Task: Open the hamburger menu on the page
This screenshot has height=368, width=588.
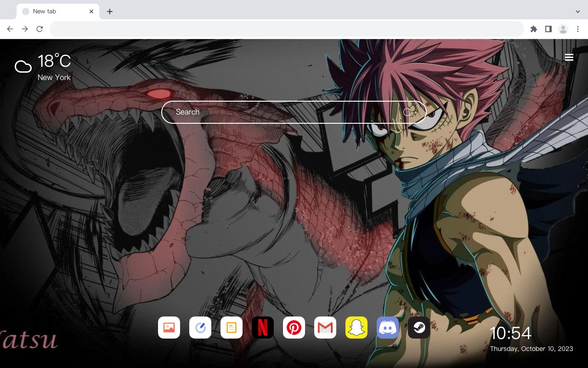Action: coord(569,57)
